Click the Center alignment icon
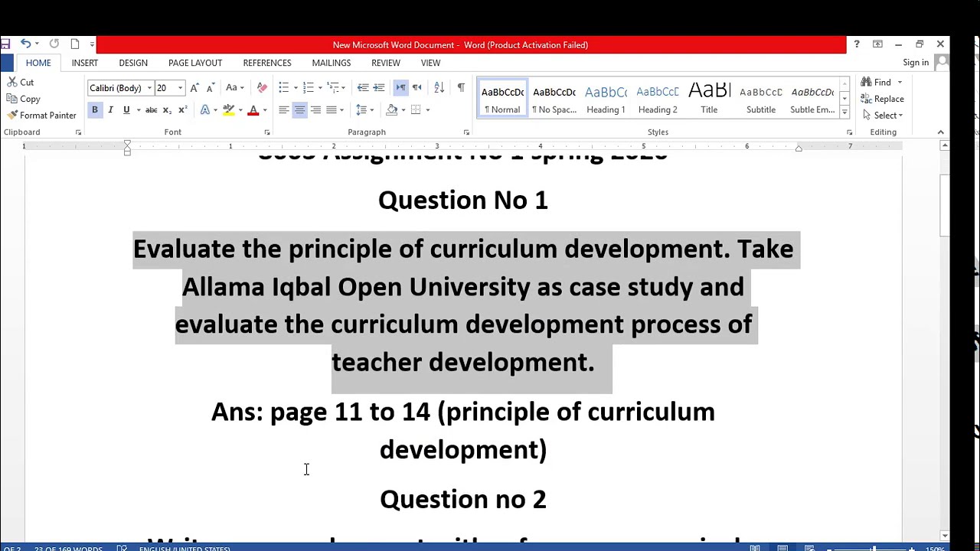980x551 pixels. tap(299, 110)
